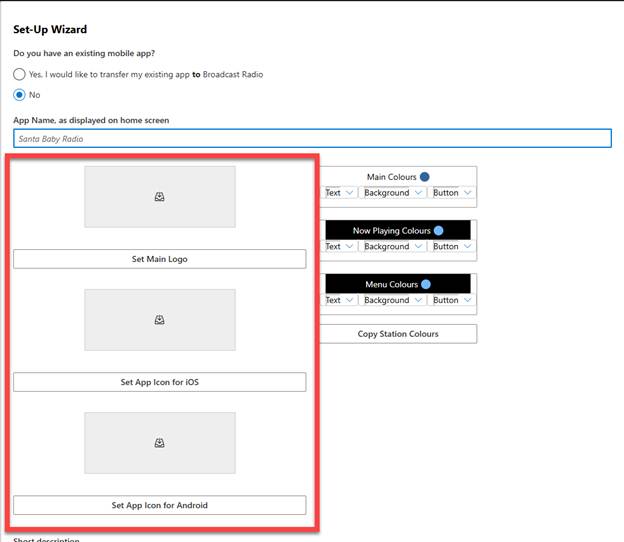The height and width of the screenshot is (542, 624).
Task: Click the Main Logo placeholder image icon
Action: (x=160, y=197)
